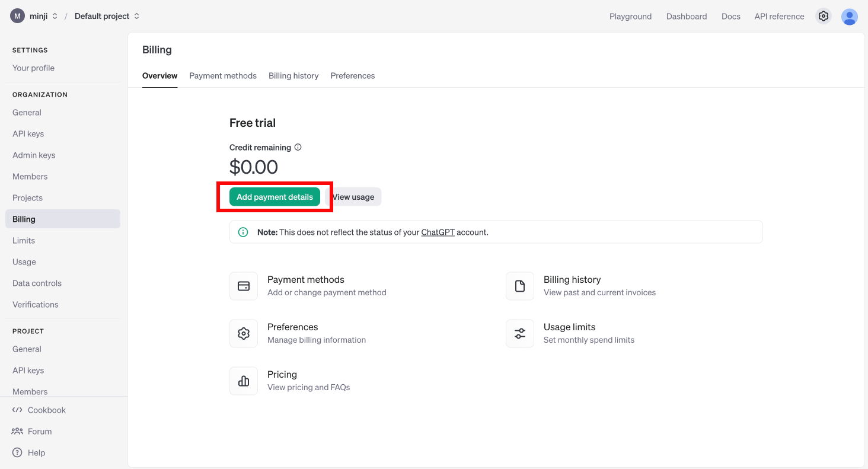Switch to the Payment methods tab

pos(223,76)
